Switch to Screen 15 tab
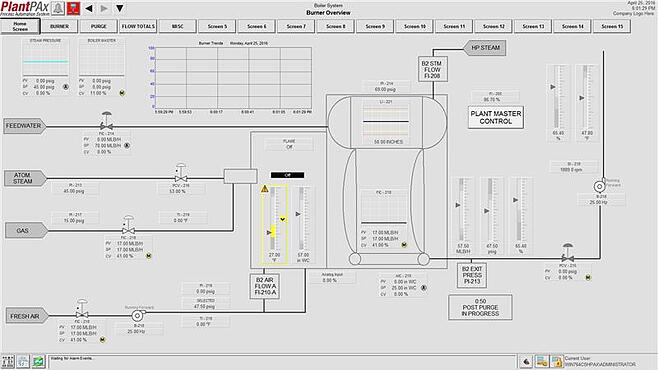The width and height of the screenshot is (658, 370). 612,26
